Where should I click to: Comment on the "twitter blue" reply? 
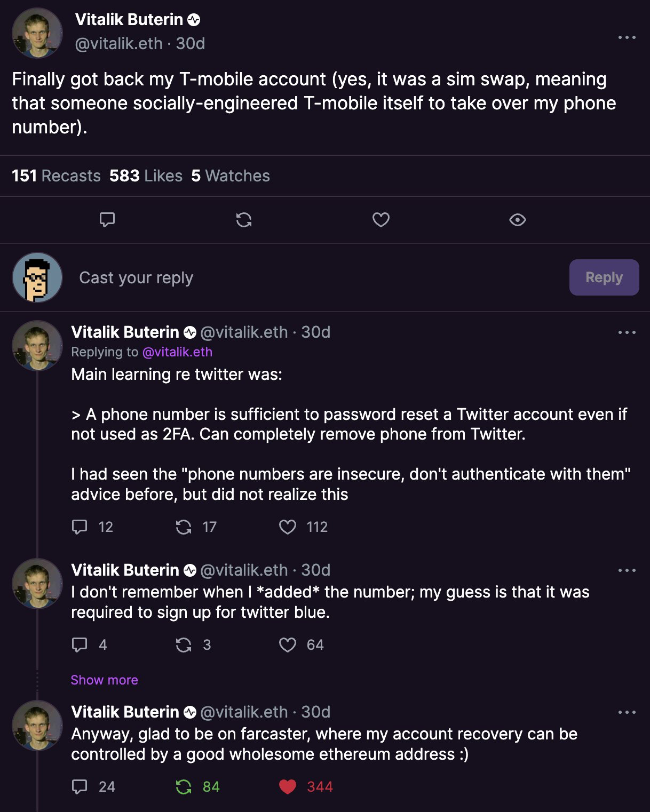pos(80,645)
